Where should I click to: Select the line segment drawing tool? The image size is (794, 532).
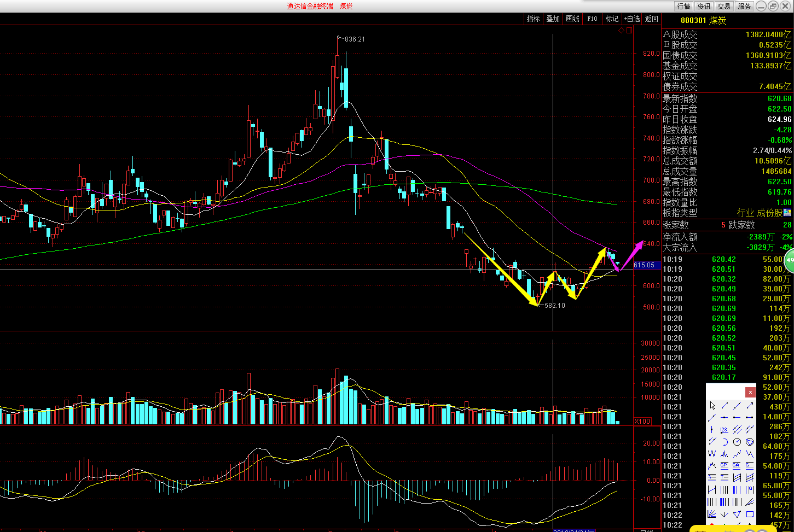(x=725, y=406)
